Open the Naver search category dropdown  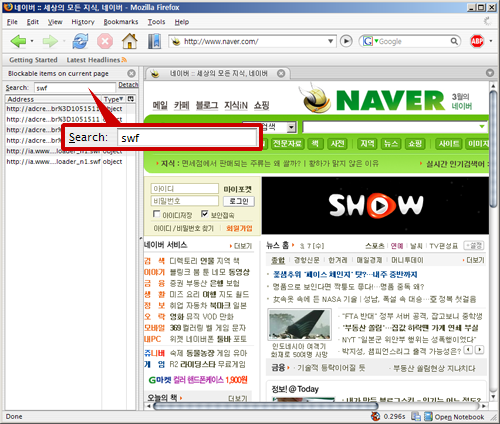291,127
